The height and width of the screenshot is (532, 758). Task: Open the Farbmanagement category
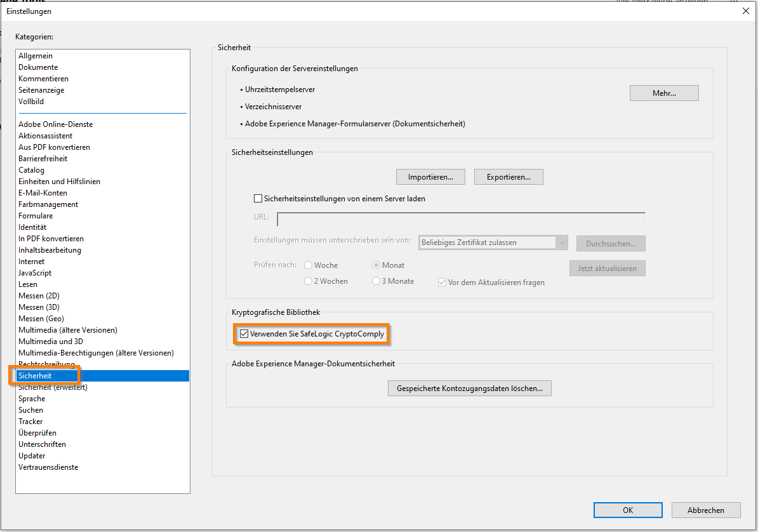point(48,204)
